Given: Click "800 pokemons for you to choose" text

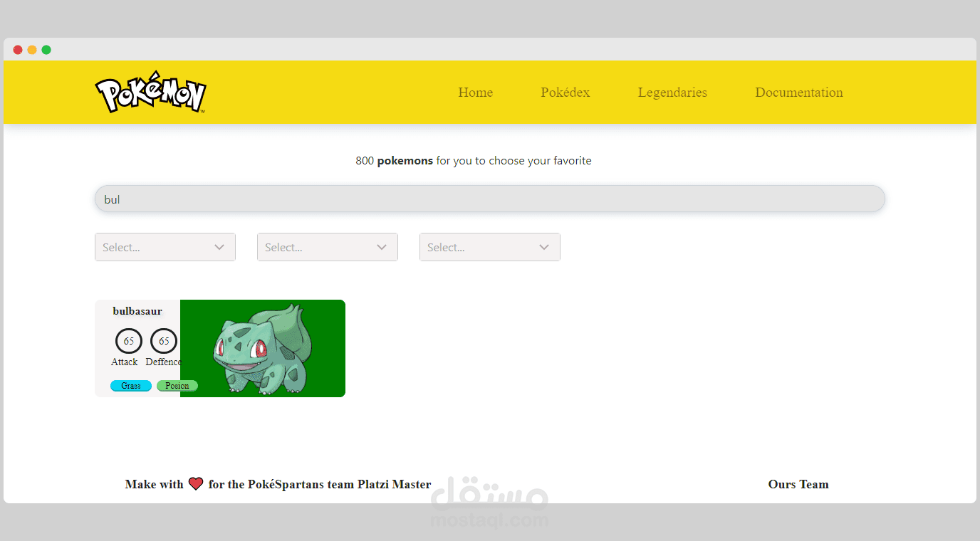Looking at the screenshot, I should pos(474,161).
